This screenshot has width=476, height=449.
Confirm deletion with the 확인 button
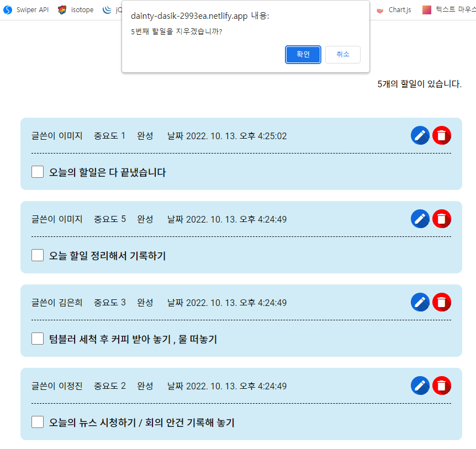(x=303, y=55)
